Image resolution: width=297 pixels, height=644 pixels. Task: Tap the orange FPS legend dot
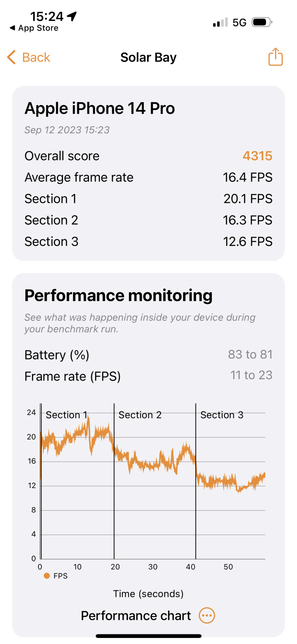47,576
